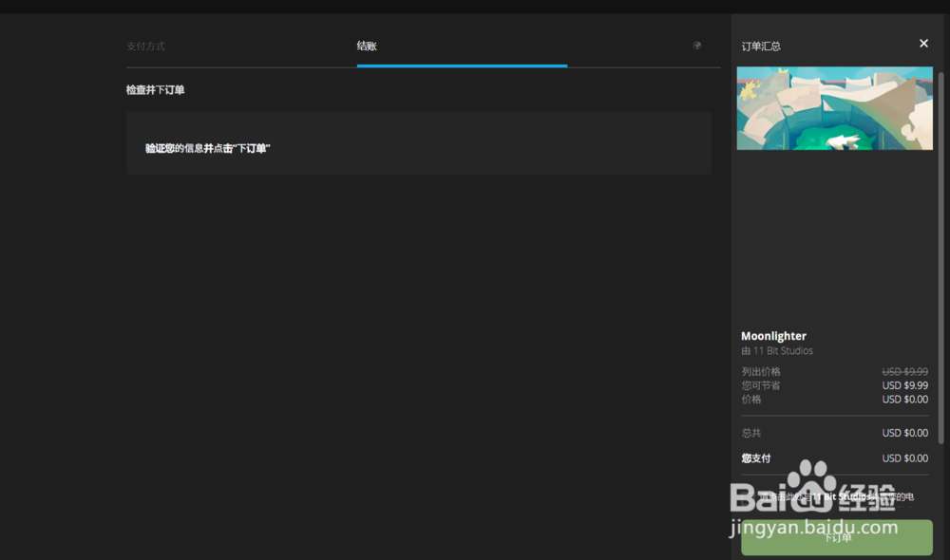Image resolution: width=950 pixels, height=560 pixels.
Task: Click the 总共 total label
Action: 751,433
